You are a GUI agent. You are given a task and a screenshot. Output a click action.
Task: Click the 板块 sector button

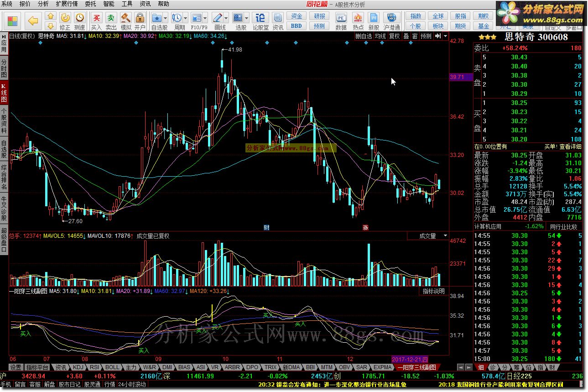click(438, 26)
